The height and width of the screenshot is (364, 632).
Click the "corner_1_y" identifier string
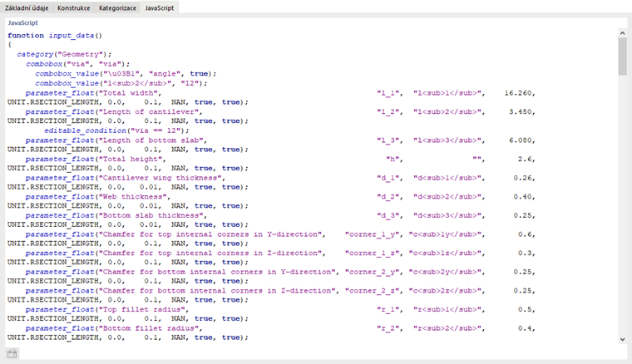372,234
